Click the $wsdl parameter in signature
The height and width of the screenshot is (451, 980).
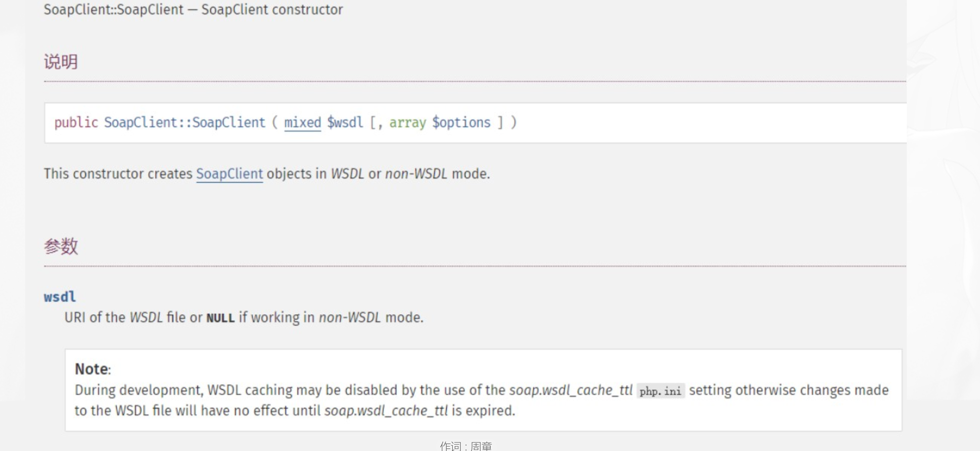coord(345,122)
